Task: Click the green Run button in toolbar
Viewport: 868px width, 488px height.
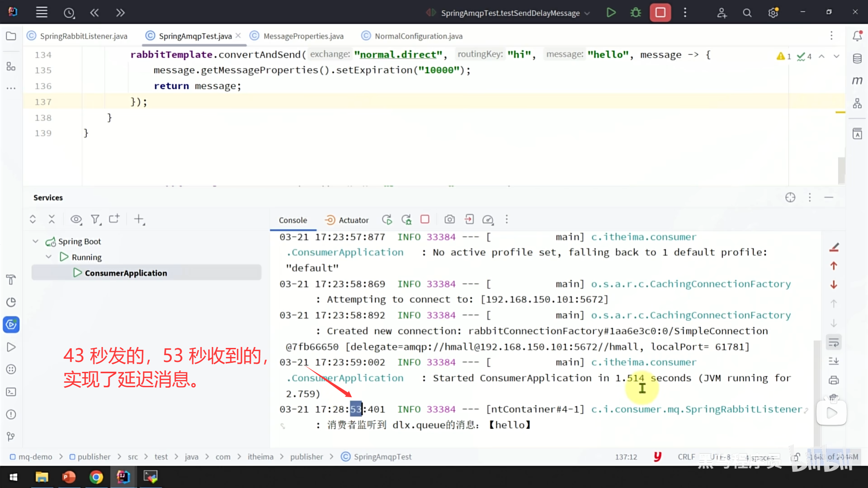Action: tap(611, 13)
